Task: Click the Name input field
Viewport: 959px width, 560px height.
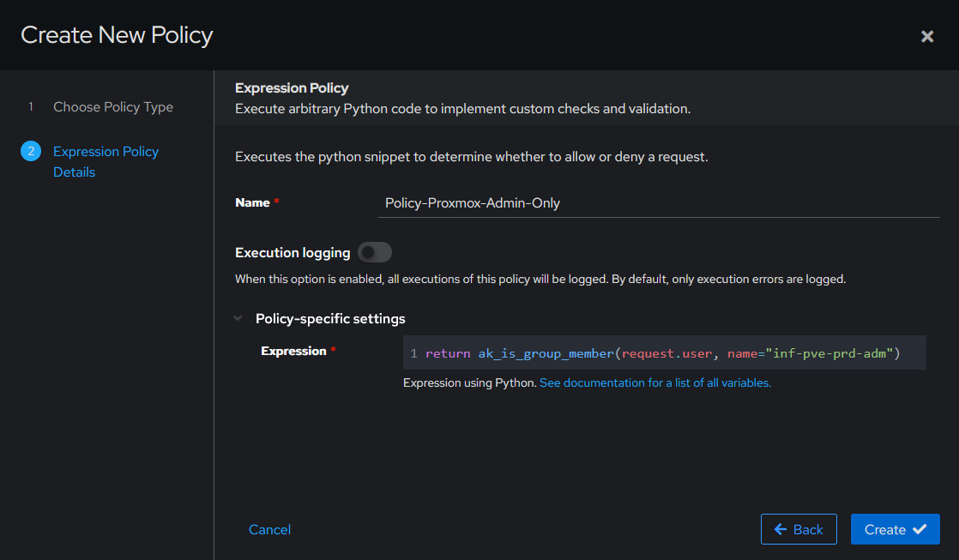Action: (x=658, y=203)
